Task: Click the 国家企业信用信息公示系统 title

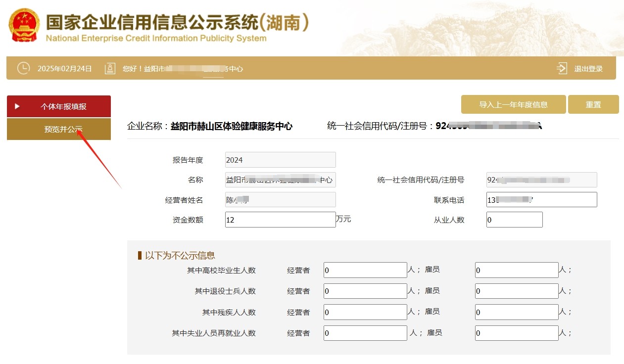Action: (x=178, y=22)
